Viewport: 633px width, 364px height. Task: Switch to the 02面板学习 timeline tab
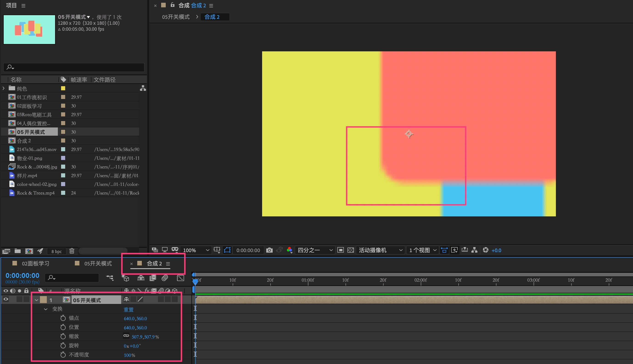click(x=35, y=264)
